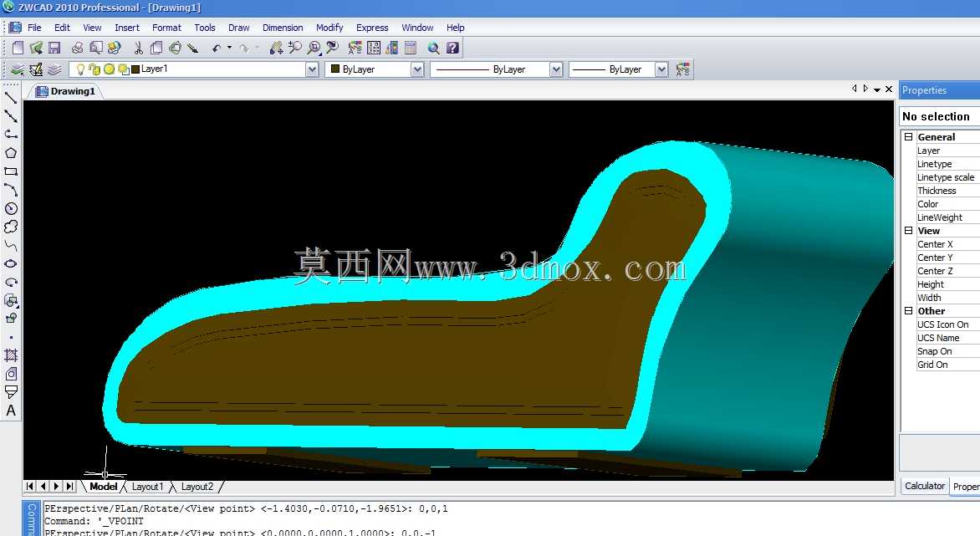This screenshot has width=980, height=536.
Task: Select the Arc tool
Action: 11,190
